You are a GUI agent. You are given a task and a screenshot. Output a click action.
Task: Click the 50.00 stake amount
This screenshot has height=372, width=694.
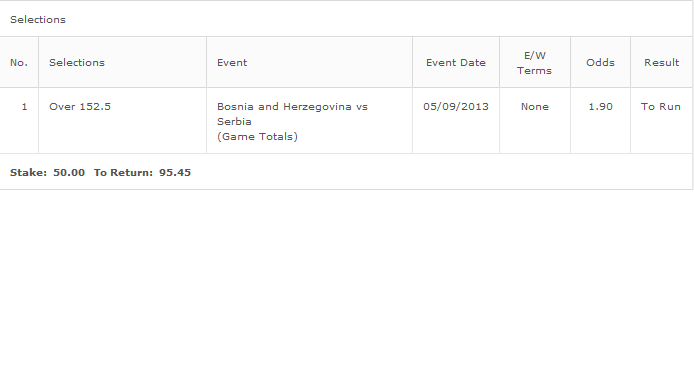pyautogui.click(x=69, y=172)
